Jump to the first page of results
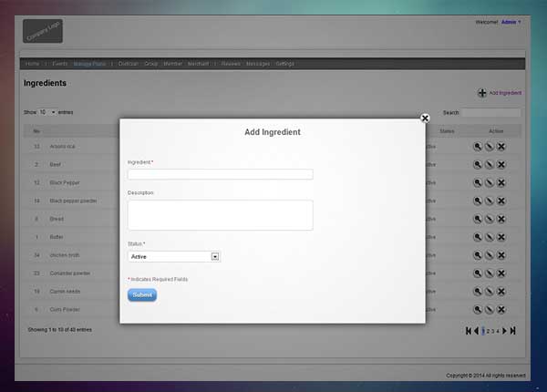The width and height of the screenshot is (547, 392). click(469, 331)
